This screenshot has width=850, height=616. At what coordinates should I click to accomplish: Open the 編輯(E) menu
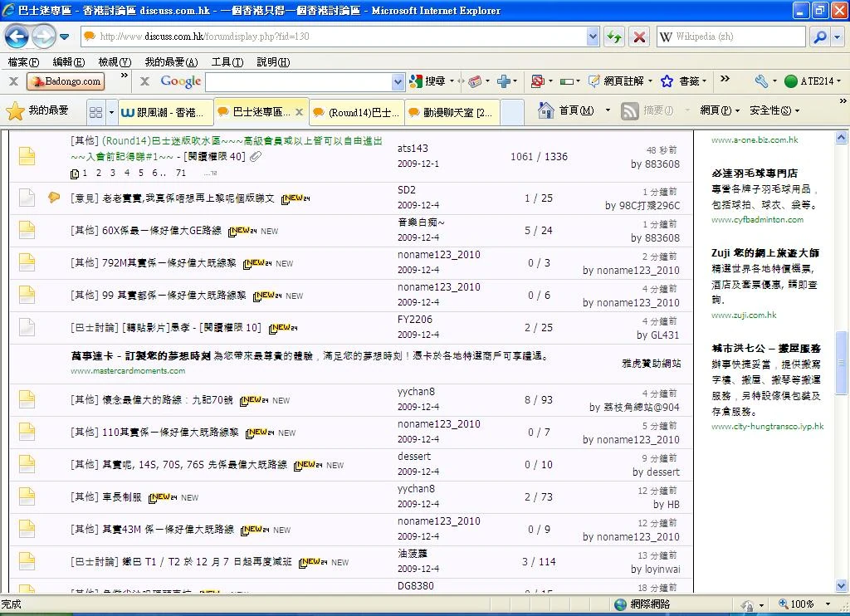pyautogui.click(x=69, y=61)
